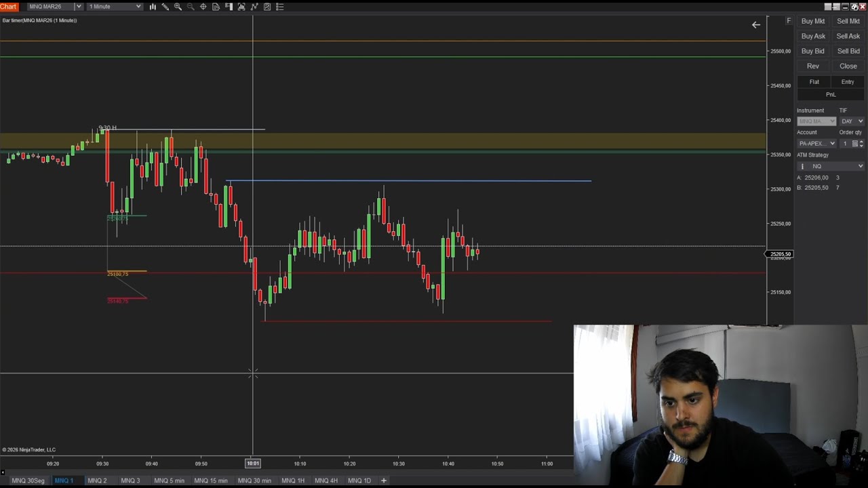The height and width of the screenshot is (488, 868).
Task: Click the Bar timer indicator label
Action: [x=39, y=20]
